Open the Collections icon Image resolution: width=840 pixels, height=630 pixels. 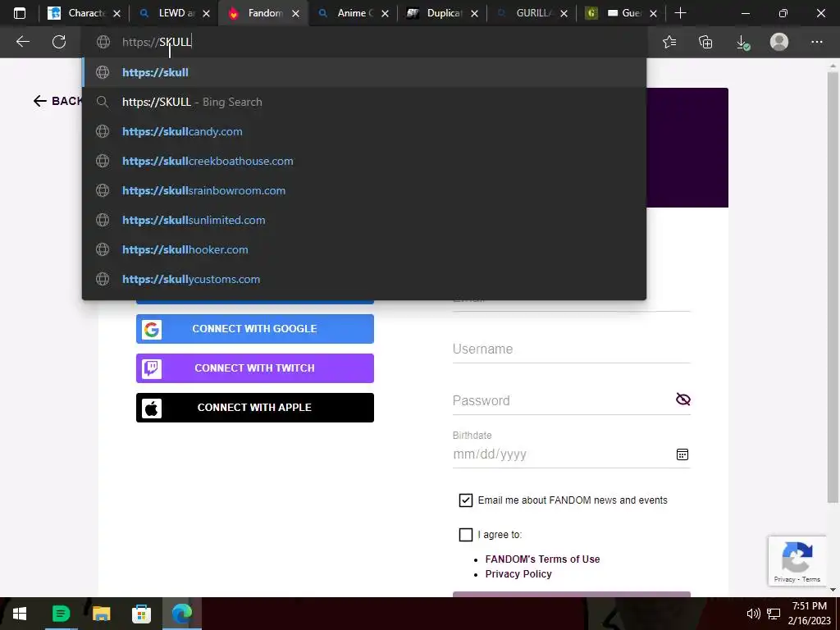click(x=705, y=42)
